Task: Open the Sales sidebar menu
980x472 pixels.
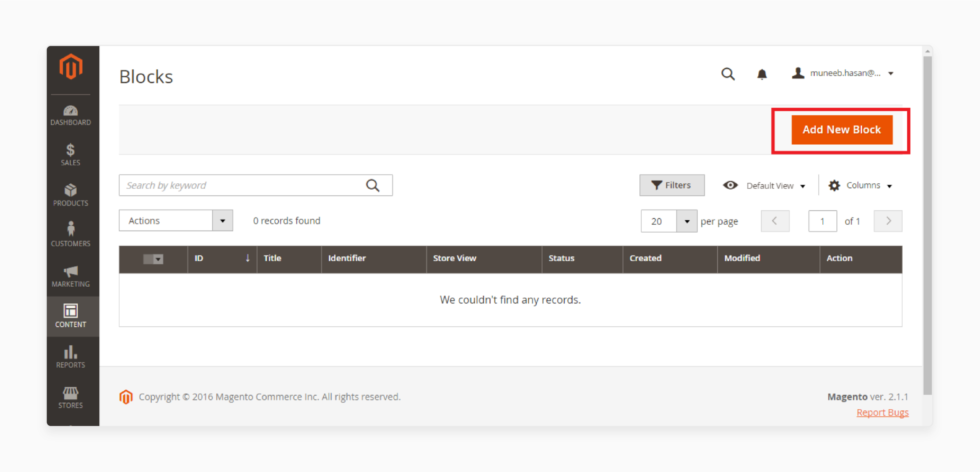Action: (71, 155)
